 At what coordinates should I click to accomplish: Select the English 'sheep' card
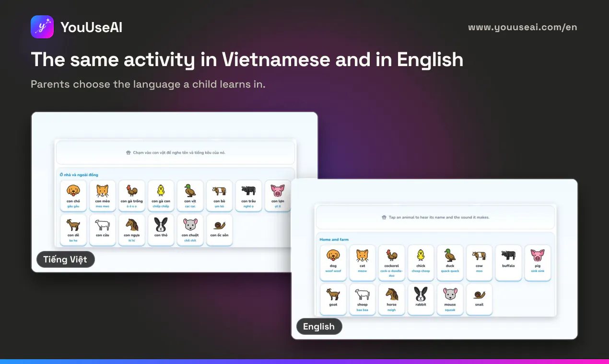pos(363,299)
